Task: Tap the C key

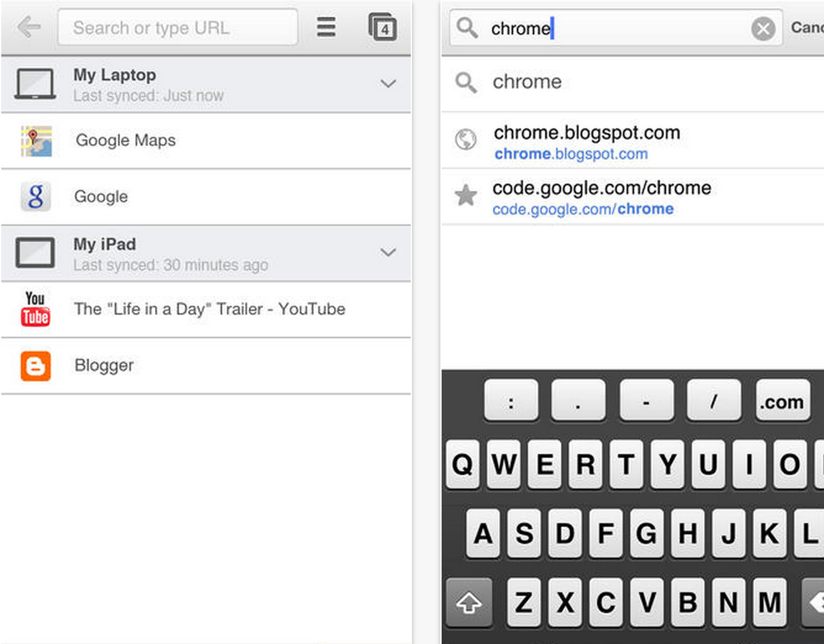Action: point(606,602)
